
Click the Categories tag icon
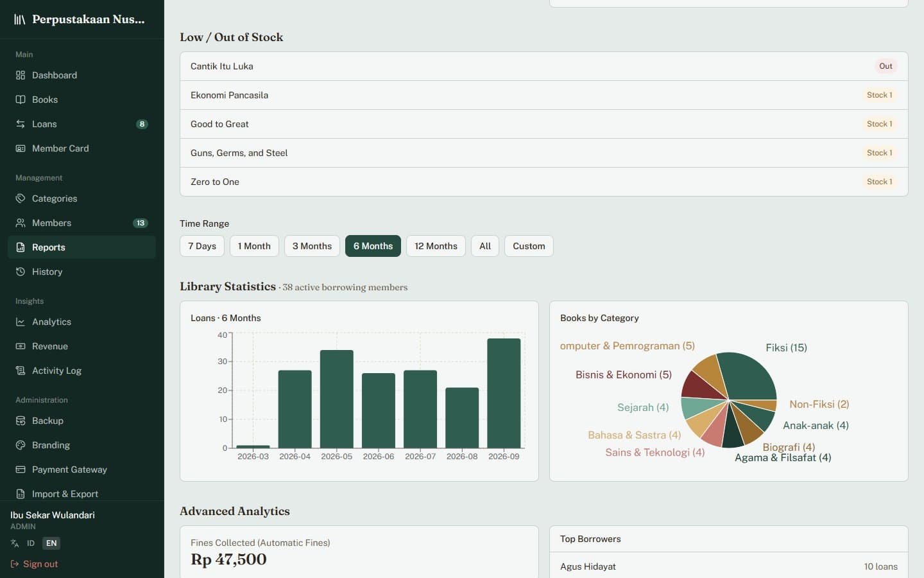[21, 198]
